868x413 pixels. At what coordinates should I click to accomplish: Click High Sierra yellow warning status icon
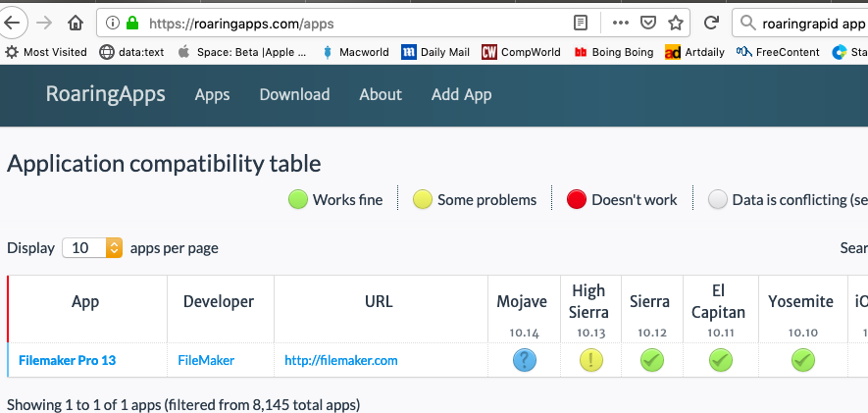(590, 360)
